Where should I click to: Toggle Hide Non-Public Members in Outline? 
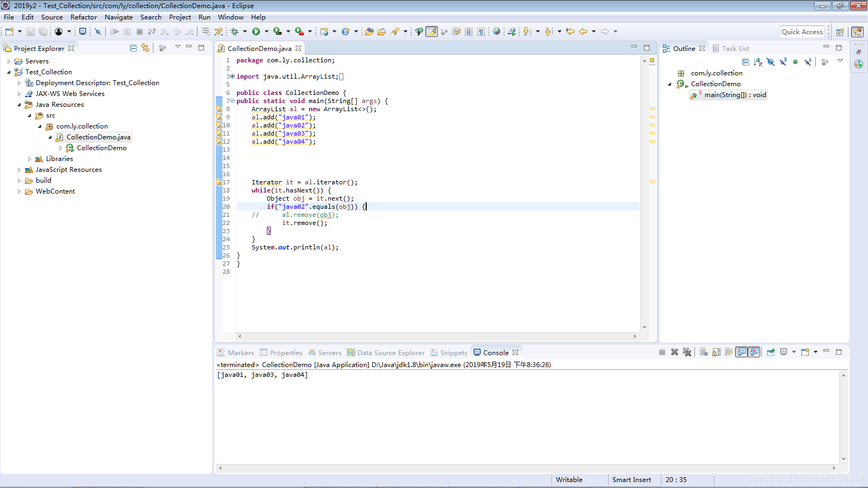[x=795, y=62]
